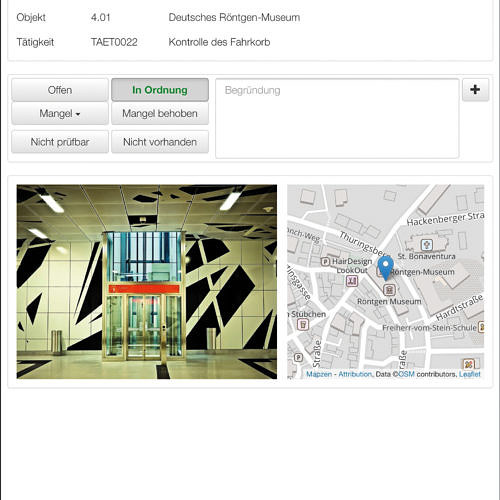Click the object number 4.01
The image size is (500, 500).
point(100,17)
